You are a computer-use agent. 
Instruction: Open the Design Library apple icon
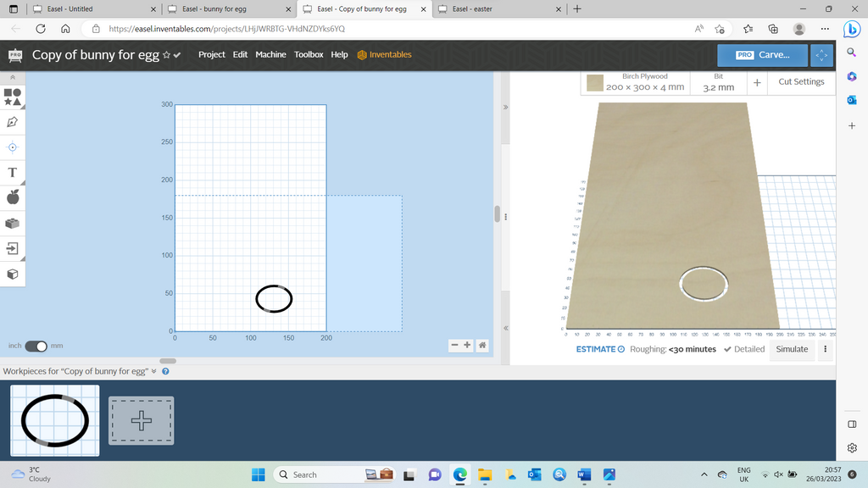(13, 197)
